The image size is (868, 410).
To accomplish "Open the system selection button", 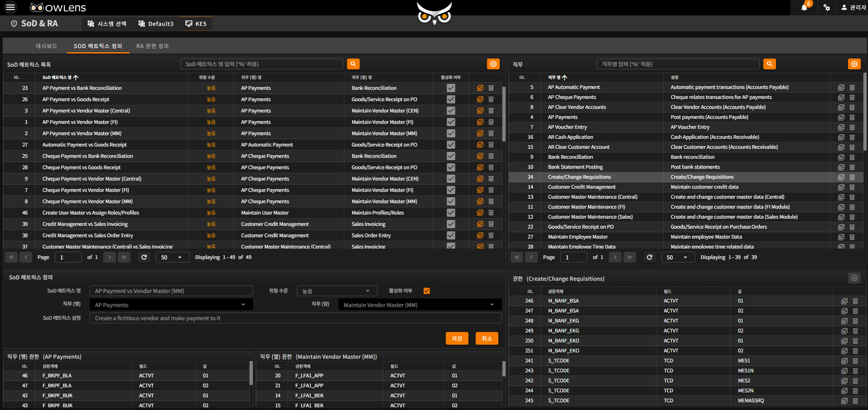I will tap(107, 24).
